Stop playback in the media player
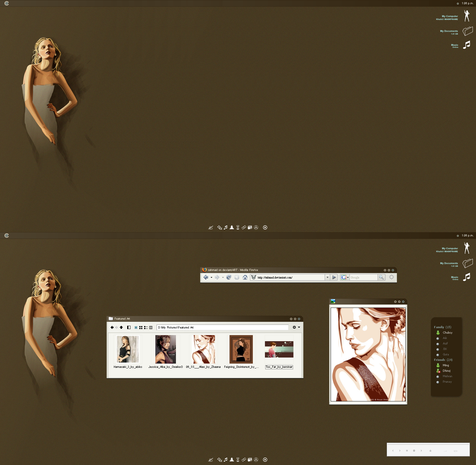This screenshot has width=476, height=465. coord(414,450)
